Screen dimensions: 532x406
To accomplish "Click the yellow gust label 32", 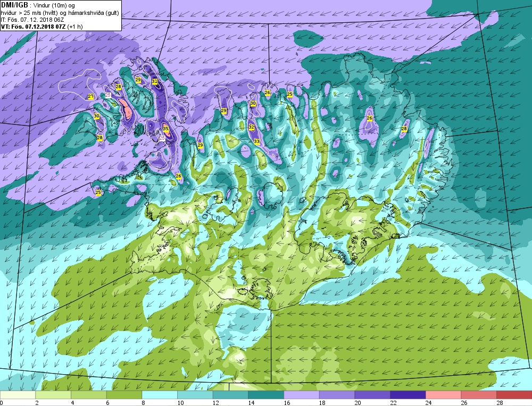I will 252,127.
